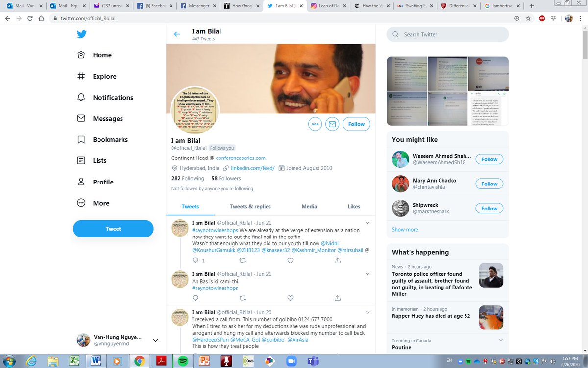Open Bookmarks in the sidebar
This screenshot has height=368, width=588.
(111, 139)
